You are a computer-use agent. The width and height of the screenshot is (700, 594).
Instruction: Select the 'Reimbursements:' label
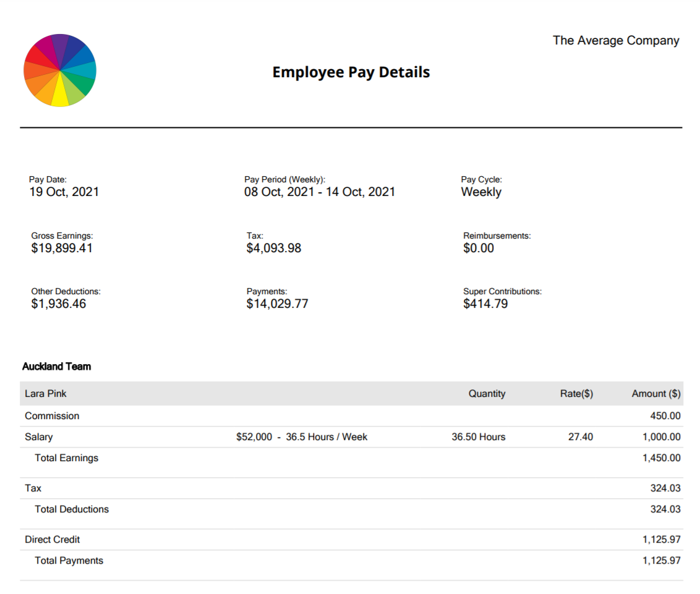tap(497, 235)
